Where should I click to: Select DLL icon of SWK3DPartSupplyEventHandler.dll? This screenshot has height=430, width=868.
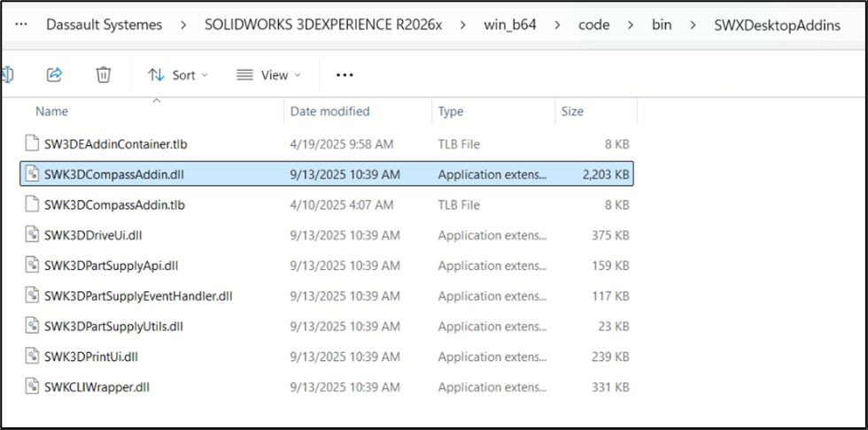point(33,296)
